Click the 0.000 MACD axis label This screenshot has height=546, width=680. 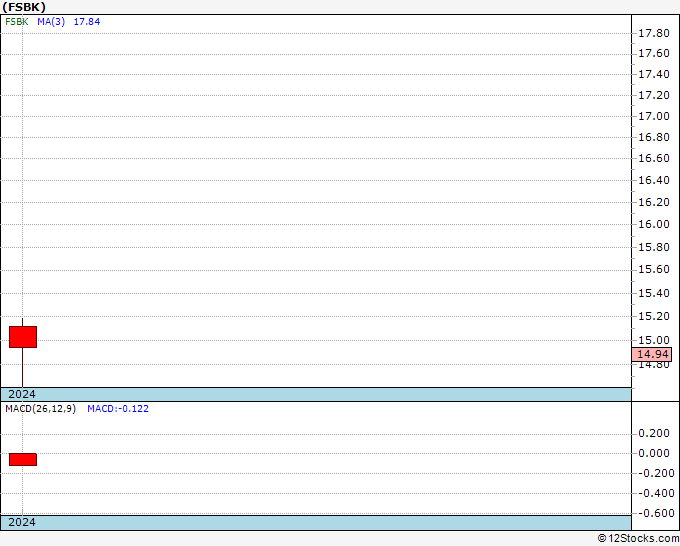[x=654, y=454]
